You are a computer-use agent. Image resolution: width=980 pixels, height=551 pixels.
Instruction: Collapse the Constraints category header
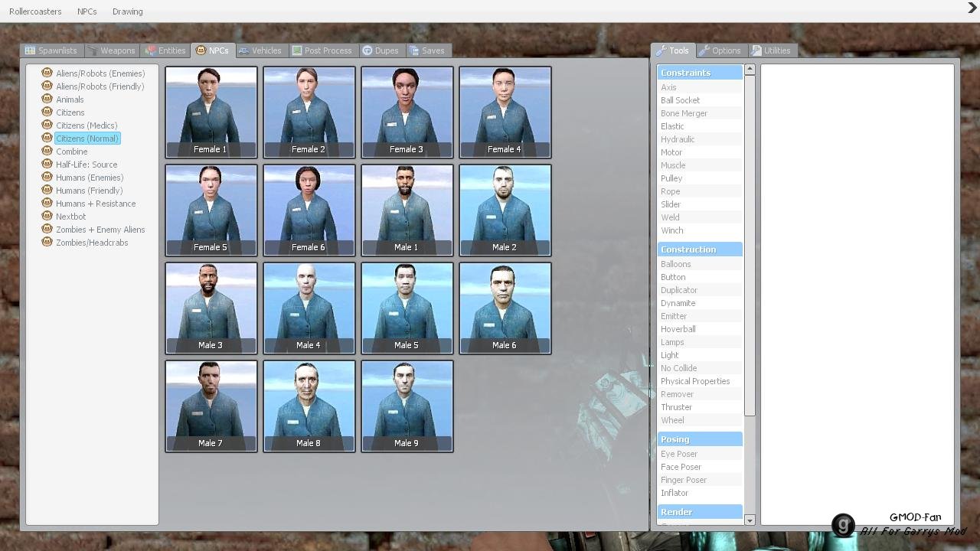coord(700,73)
